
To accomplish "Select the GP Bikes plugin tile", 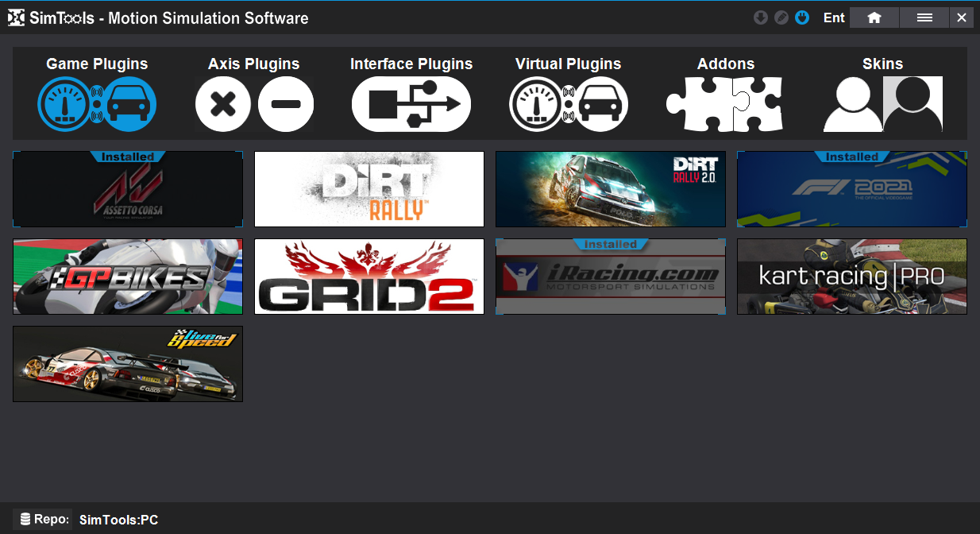I will (x=128, y=277).
